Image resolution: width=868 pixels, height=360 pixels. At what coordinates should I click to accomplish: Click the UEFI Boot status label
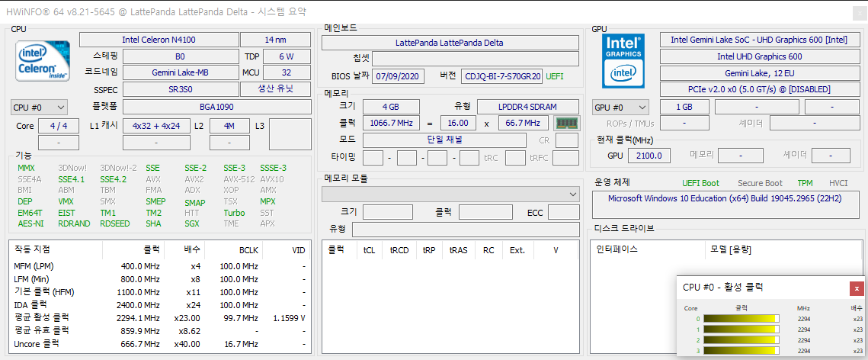pyautogui.click(x=701, y=183)
